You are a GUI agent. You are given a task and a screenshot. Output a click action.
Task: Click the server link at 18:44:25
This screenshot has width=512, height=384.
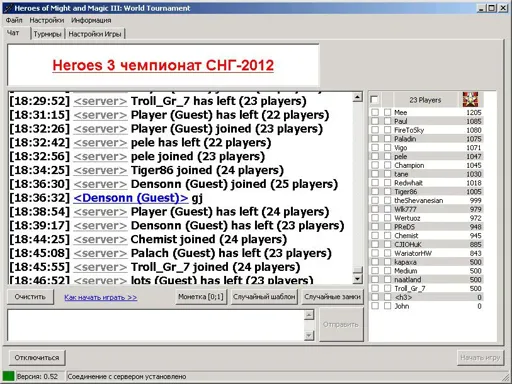[x=100, y=239]
